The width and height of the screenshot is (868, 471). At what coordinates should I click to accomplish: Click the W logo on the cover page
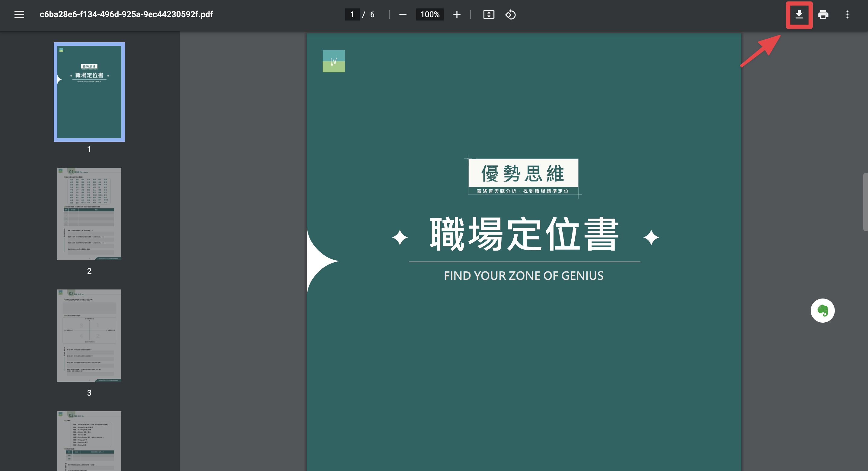tap(333, 61)
